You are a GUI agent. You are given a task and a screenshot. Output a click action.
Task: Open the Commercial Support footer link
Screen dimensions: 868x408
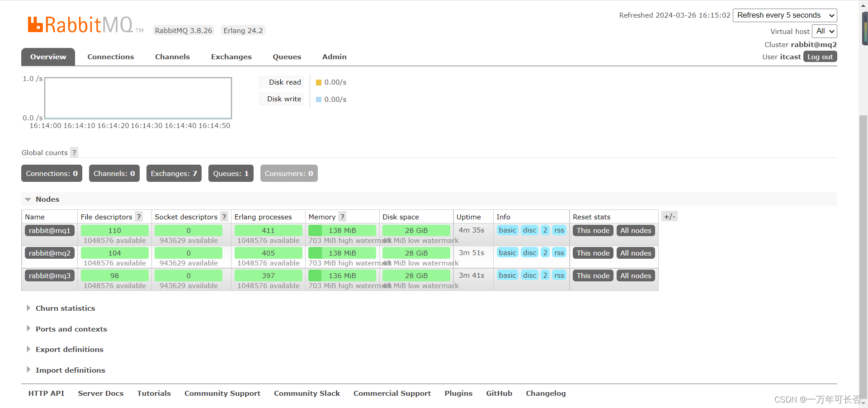392,393
